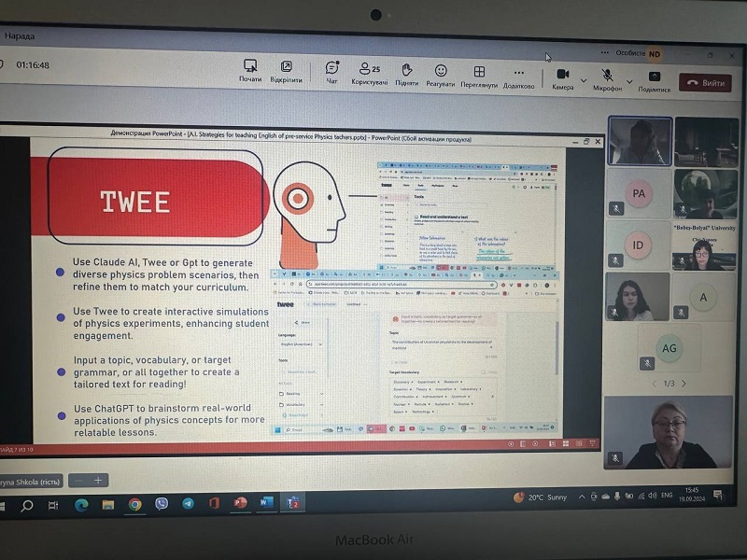Switch to PowerPoint on the taskbar

point(241,502)
